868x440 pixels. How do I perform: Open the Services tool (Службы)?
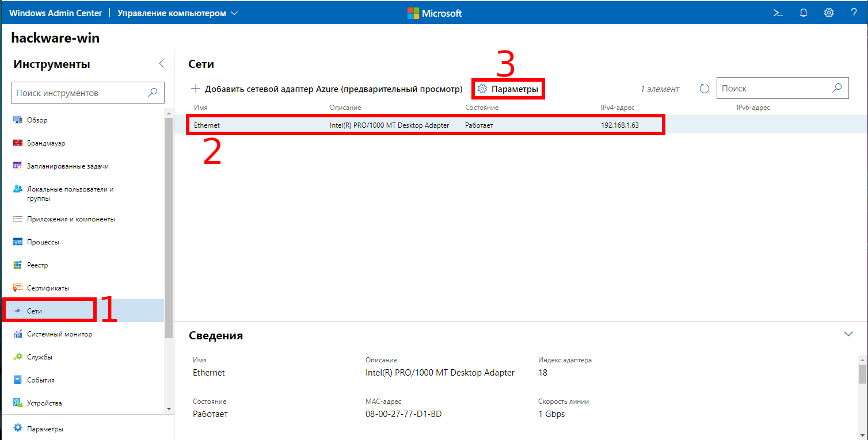pos(39,357)
